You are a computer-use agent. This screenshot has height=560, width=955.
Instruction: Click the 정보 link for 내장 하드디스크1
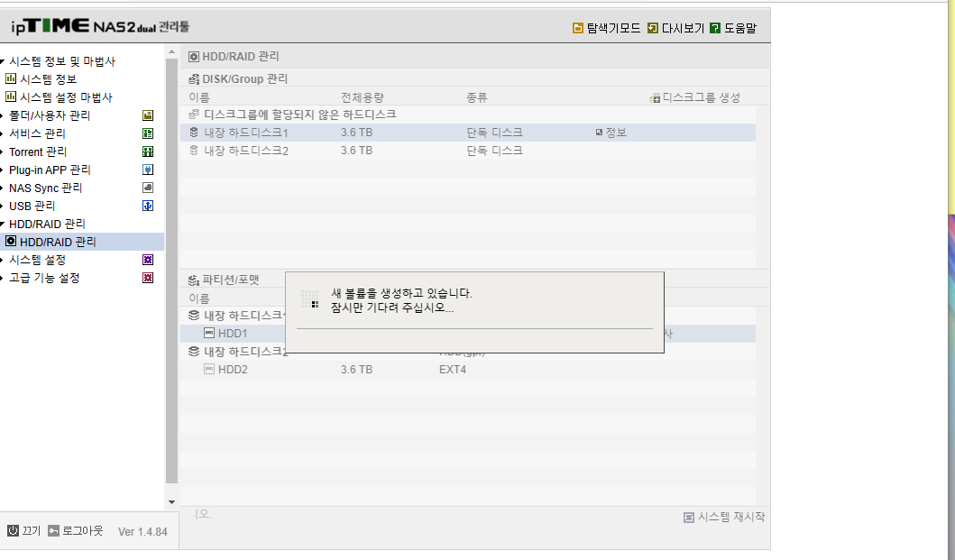(611, 133)
